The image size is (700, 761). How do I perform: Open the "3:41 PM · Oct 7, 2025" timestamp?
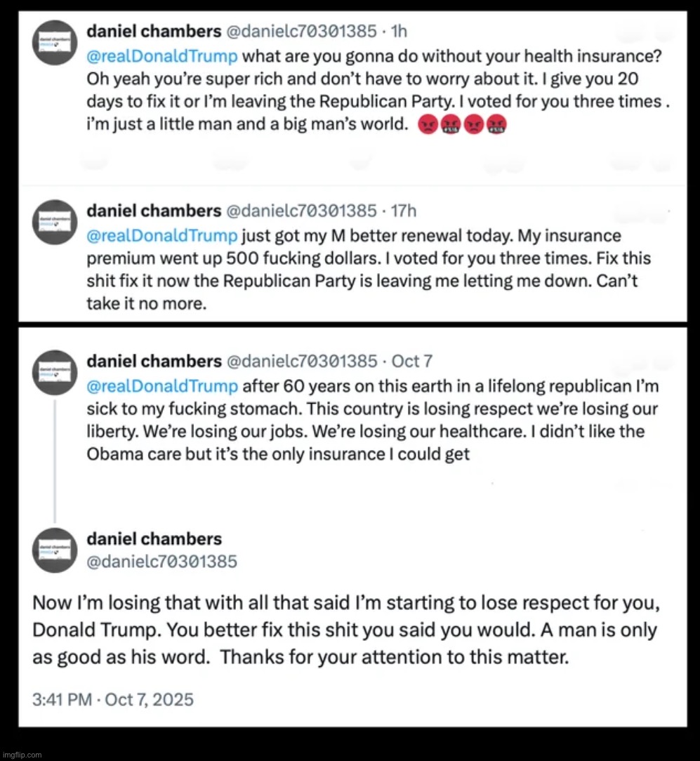(x=113, y=699)
